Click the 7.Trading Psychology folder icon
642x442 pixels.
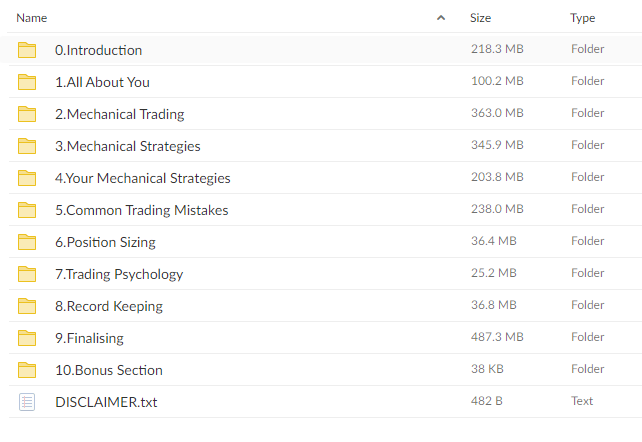click(x=27, y=274)
